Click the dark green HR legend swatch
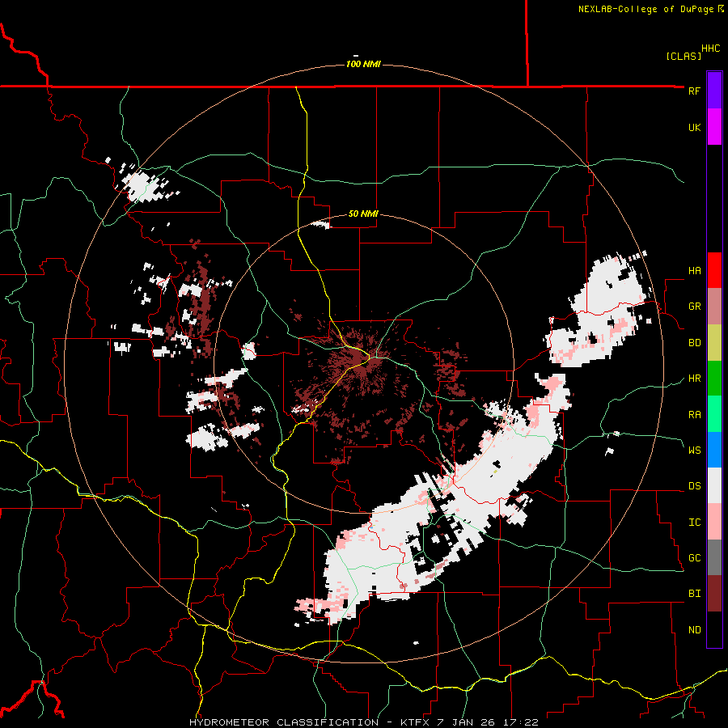 point(714,378)
